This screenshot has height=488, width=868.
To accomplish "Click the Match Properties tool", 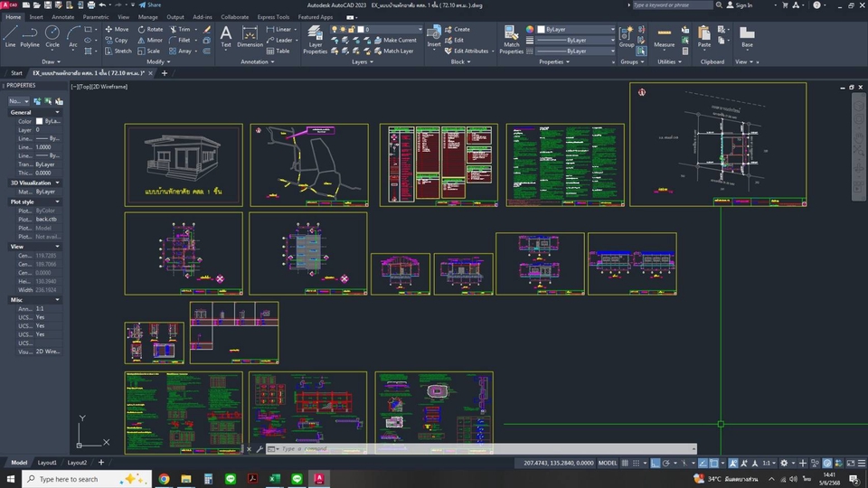I will click(512, 38).
